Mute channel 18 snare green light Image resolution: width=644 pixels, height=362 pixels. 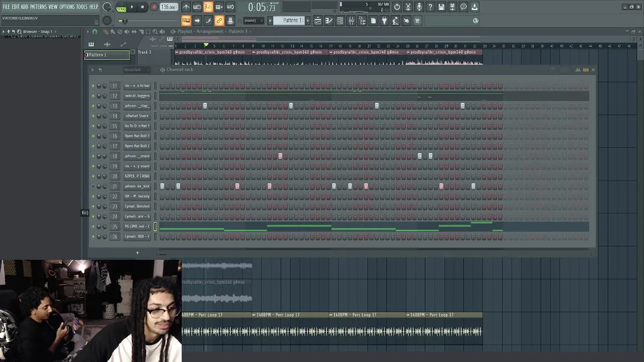coord(93,156)
